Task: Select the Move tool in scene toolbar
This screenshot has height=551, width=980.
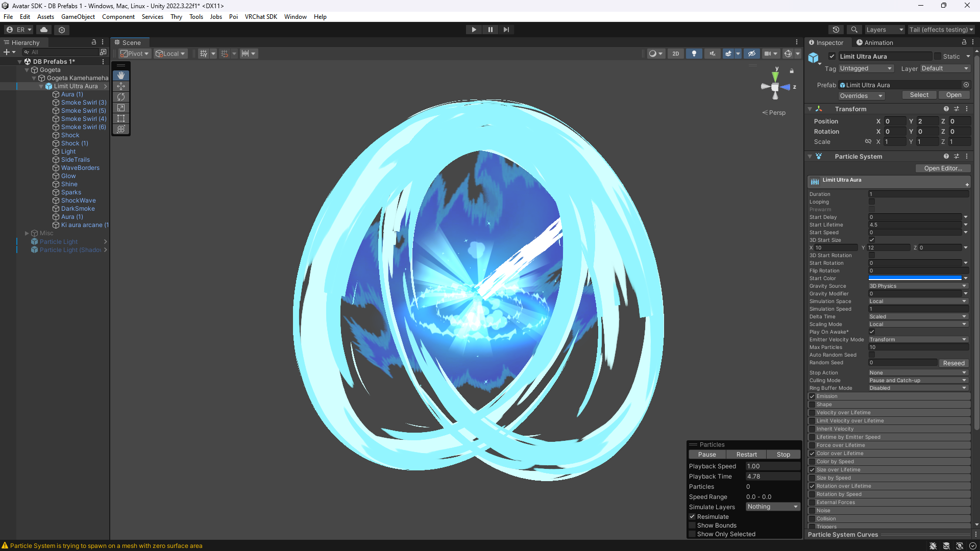Action: [121, 86]
